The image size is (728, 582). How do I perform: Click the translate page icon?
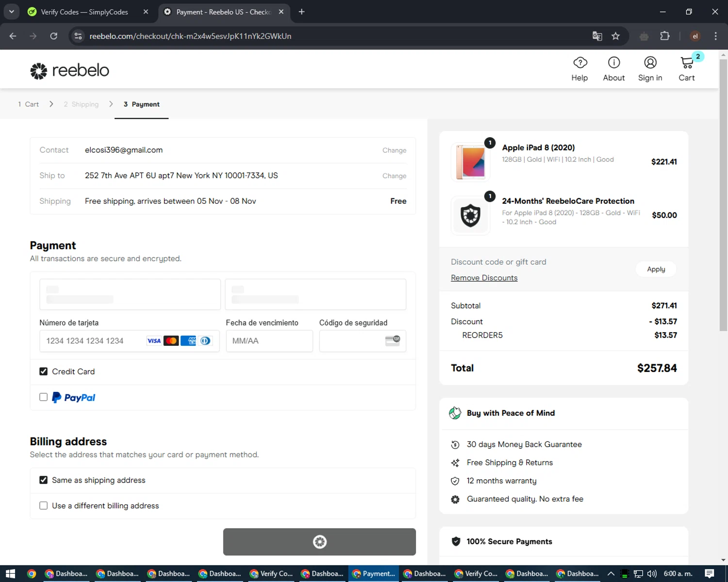point(597,36)
